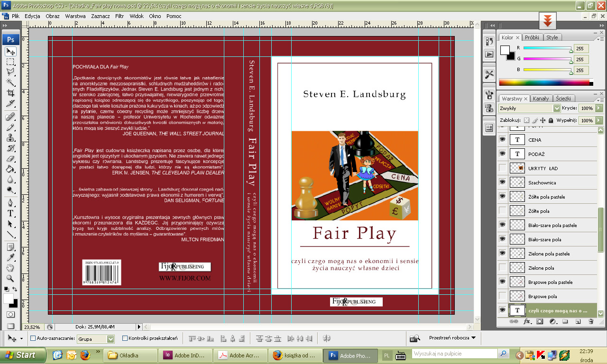
Task: Open the Przestrzeń robocza workspace dropdown
Action: pyautogui.click(x=452, y=338)
